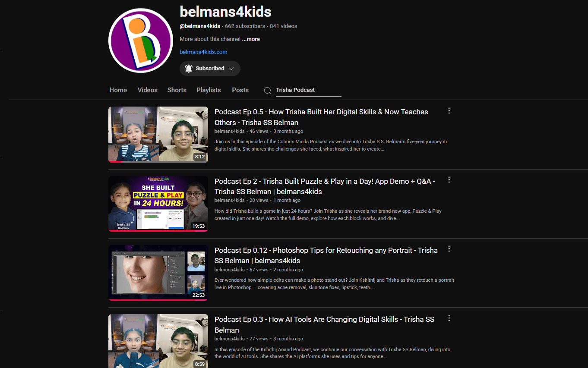Switch to the Shorts tab
Viewport: 588px width, 368px height.
[177, 90]
